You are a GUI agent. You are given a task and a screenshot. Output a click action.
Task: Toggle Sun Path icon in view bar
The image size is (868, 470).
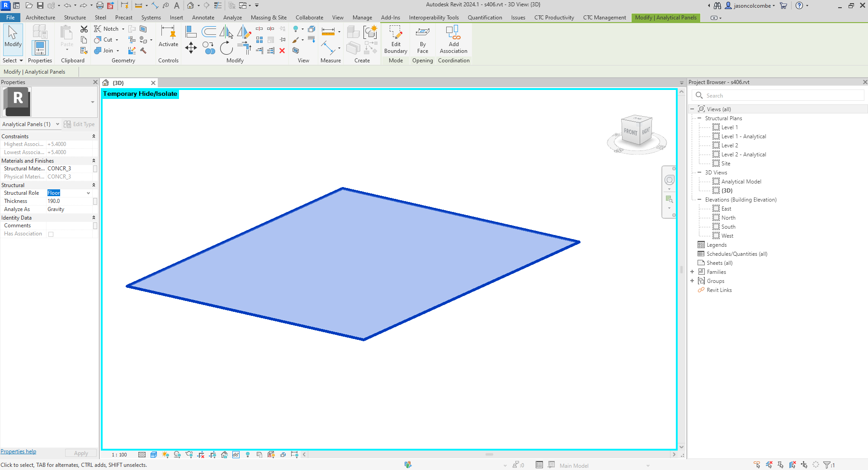(x=165, y=455)
